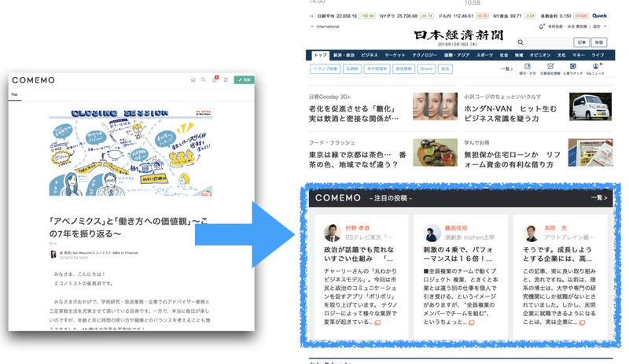Open the ライフ navigation tab
This screenshot has height=364, width=629.
click(x=598, y=55)
